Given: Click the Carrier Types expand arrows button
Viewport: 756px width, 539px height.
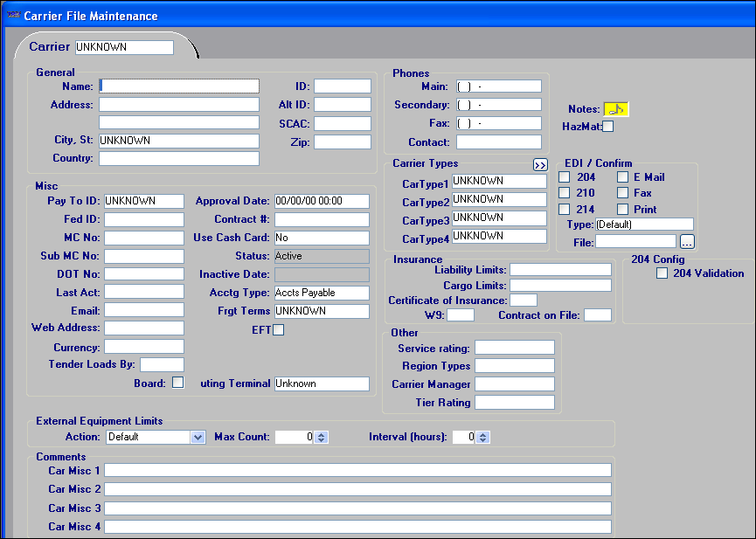Looking at the screenshot, I should coord(540,164).
